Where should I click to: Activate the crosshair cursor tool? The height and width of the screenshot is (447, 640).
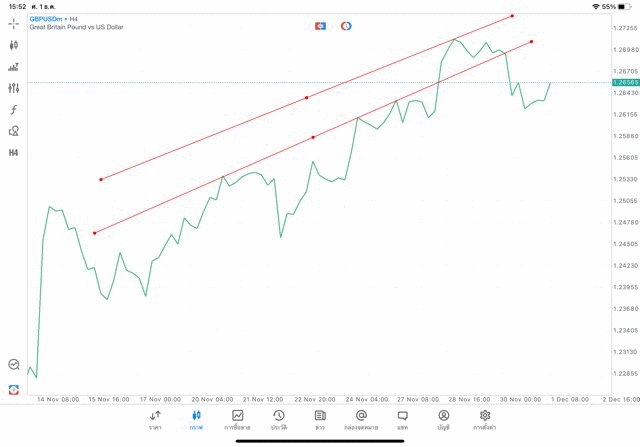(x=13, y=22)
